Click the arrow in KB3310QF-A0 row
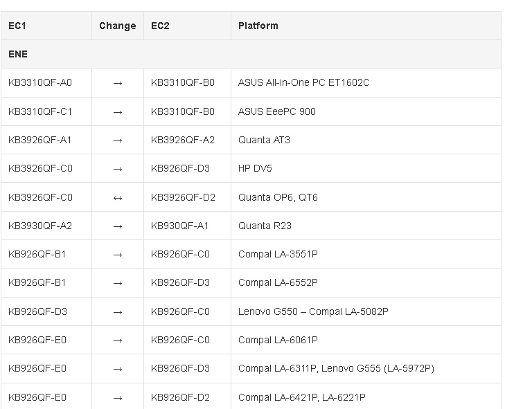This screenshot has width=532, height=409. [x=118, y=83]
